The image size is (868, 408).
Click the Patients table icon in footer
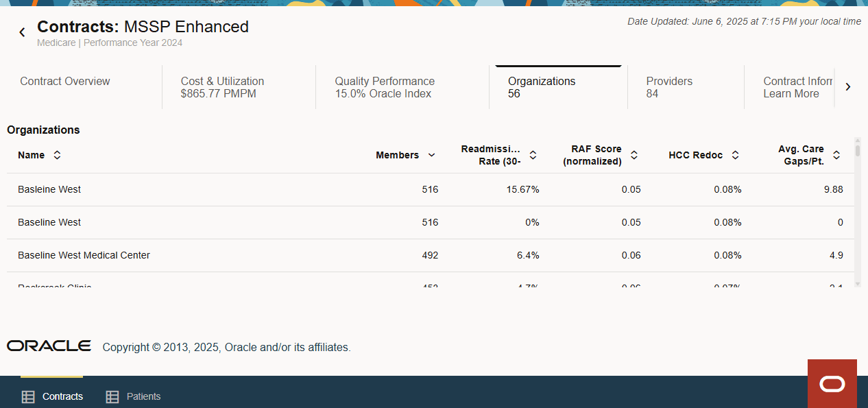click(112, 396)
